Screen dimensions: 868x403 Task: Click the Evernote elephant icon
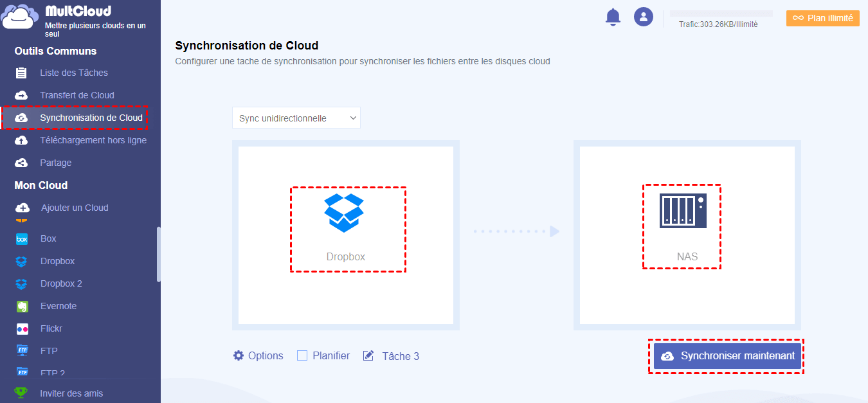22,306
